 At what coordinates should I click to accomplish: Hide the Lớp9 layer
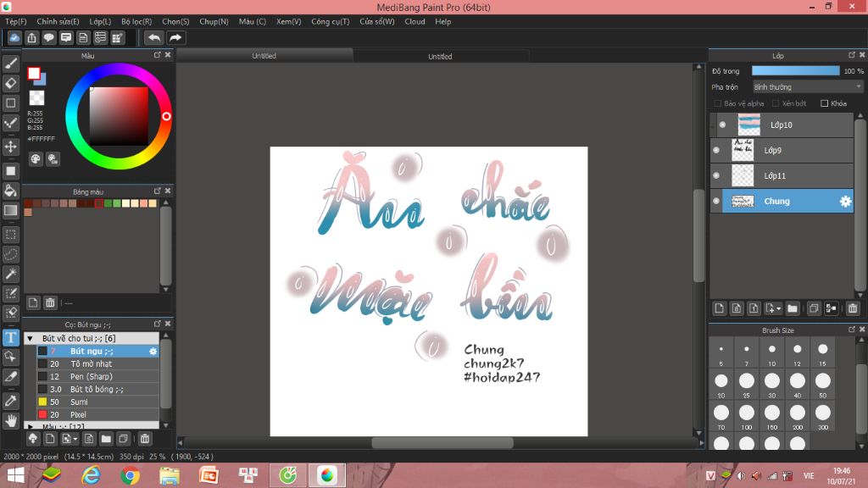click(x=716, y=151)
